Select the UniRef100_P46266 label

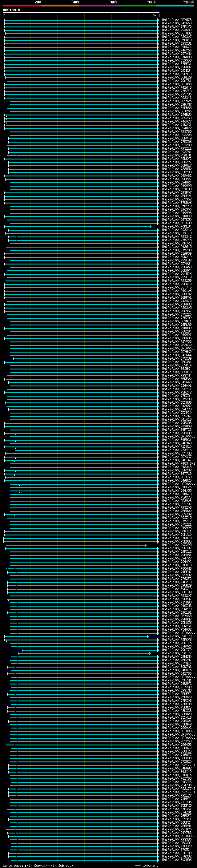(177, 50)
